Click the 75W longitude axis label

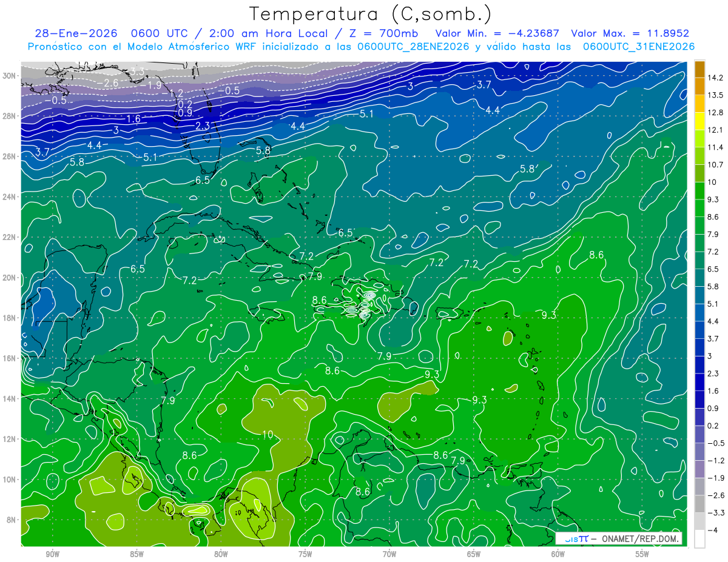[305, 554]
